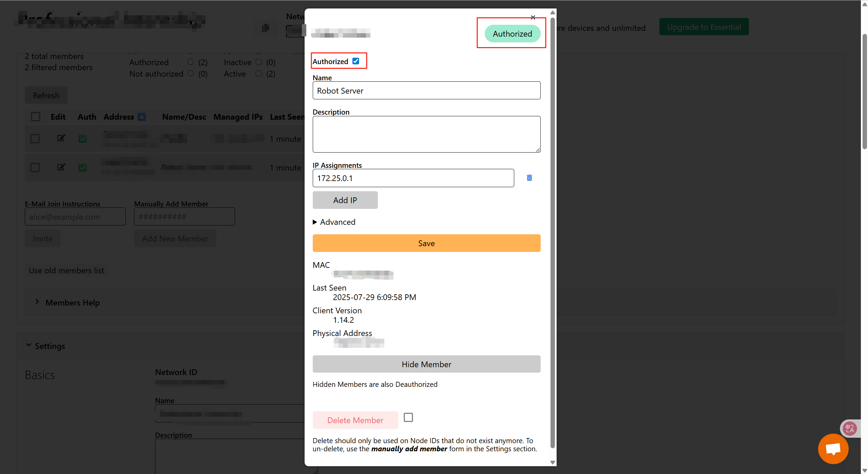Click the Add IP button
868x474 pixels.
coord(345,200)
